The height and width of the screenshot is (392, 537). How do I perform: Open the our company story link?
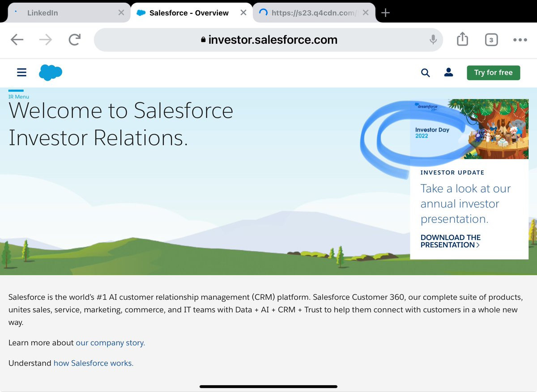click(x=111, y=343)
